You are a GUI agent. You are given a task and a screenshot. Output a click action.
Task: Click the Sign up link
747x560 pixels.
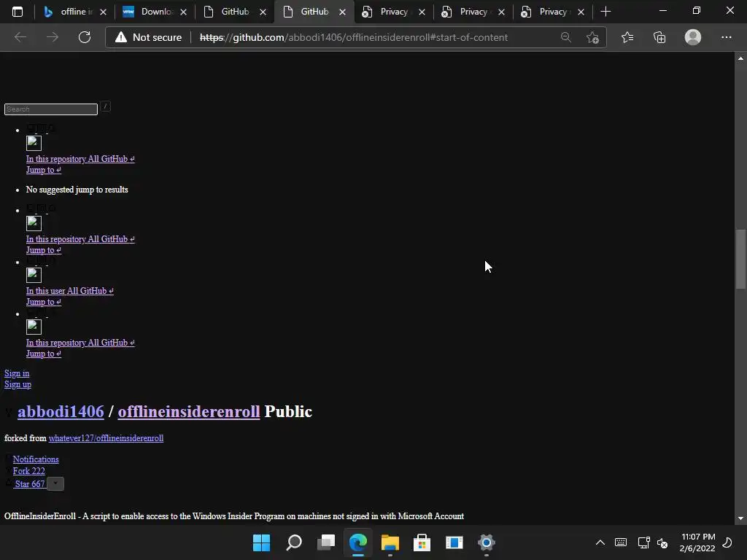tap(18, 384)
